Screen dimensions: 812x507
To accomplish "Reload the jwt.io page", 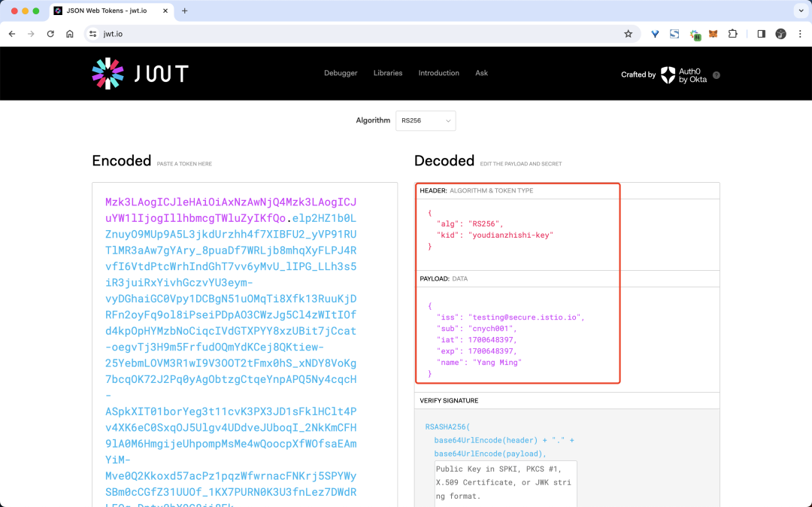I will [x=50, y=34].
